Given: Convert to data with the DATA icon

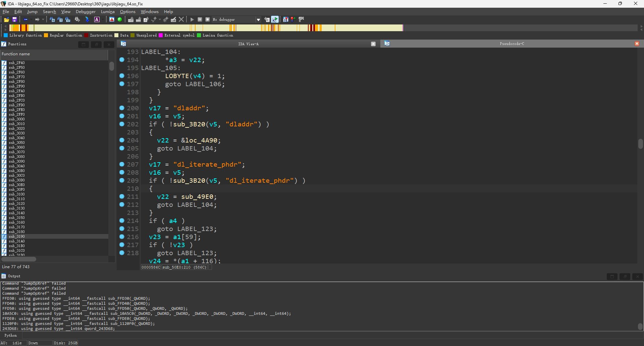Looking at the screenshot, I should point(138,19).
